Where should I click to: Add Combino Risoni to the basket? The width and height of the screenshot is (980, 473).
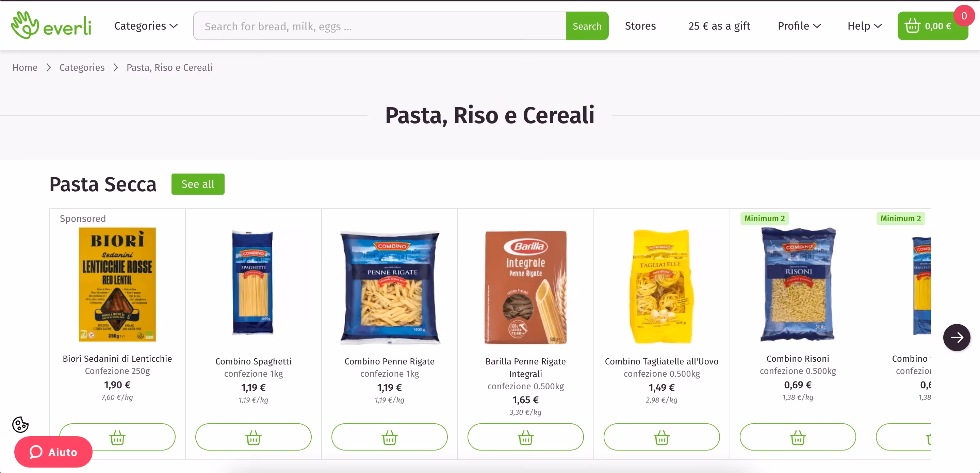pyautogui.click(x=797, y=437)
